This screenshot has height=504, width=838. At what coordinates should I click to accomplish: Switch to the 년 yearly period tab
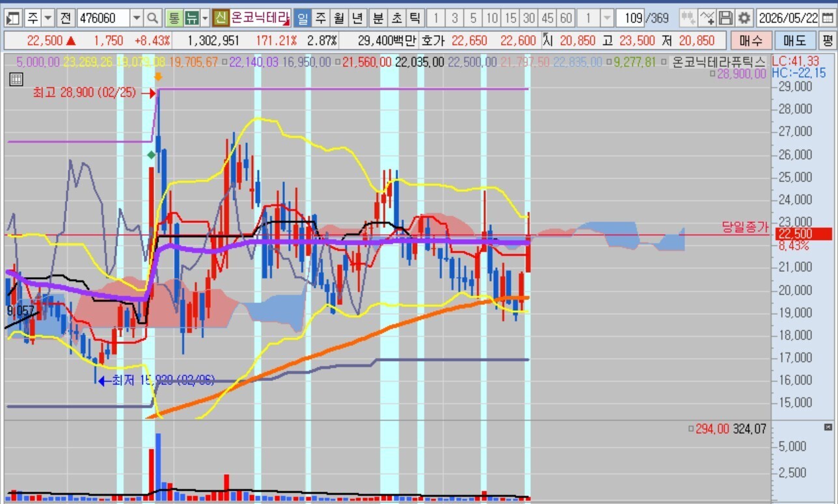point(358,18)
